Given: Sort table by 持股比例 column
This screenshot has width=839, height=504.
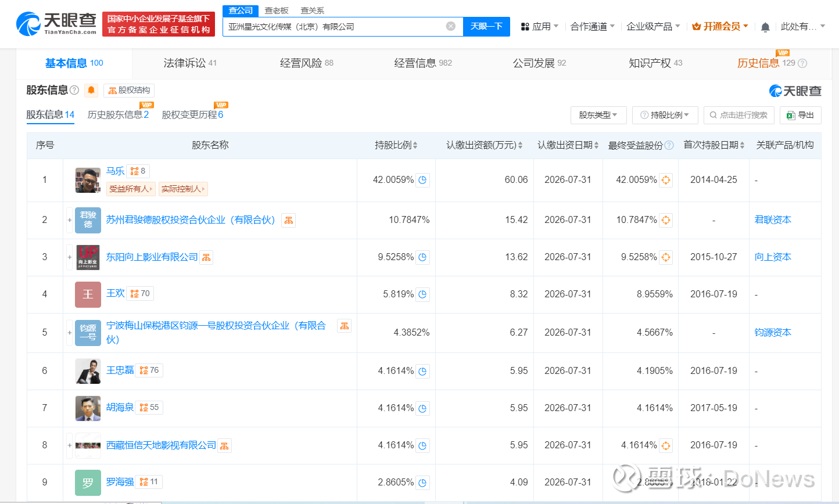Looking at the screenshot, I should click(x=396, y=145).
